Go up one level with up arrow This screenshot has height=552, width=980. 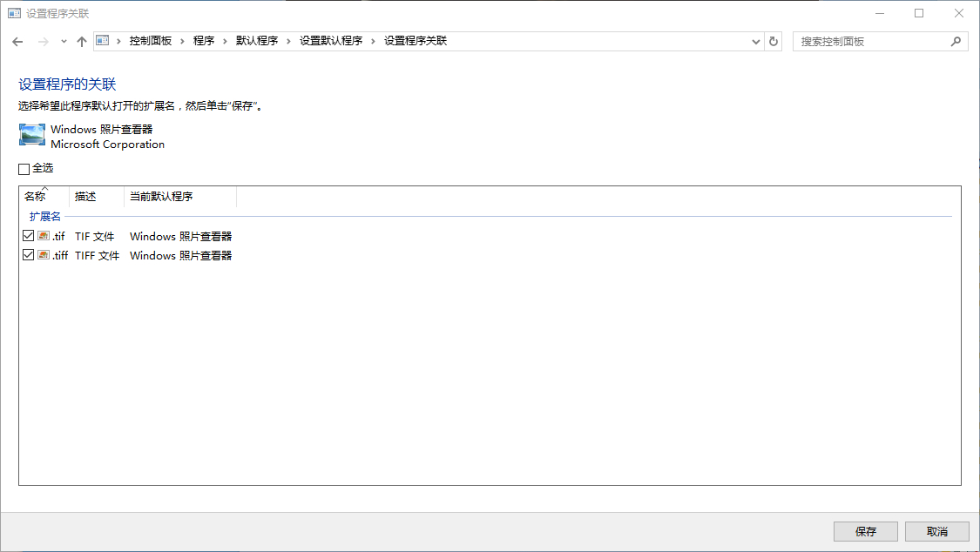(81, 42)
